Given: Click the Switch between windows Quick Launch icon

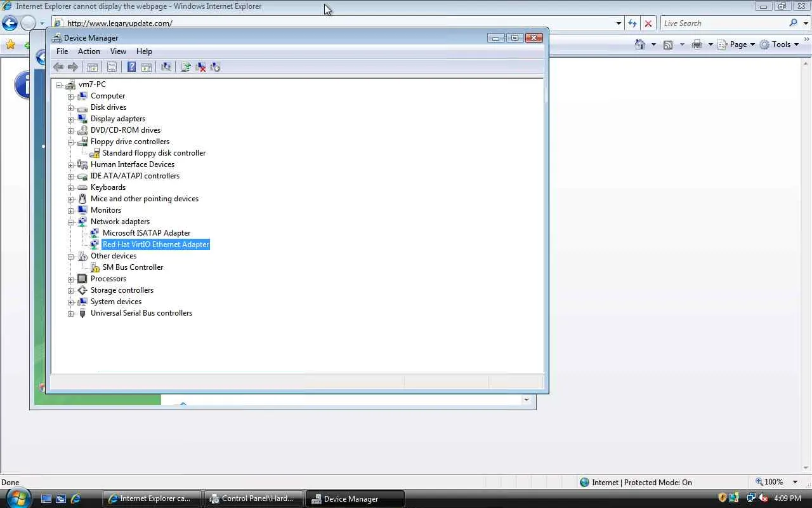Looking at the screenshot, I should tap(61, 498).
